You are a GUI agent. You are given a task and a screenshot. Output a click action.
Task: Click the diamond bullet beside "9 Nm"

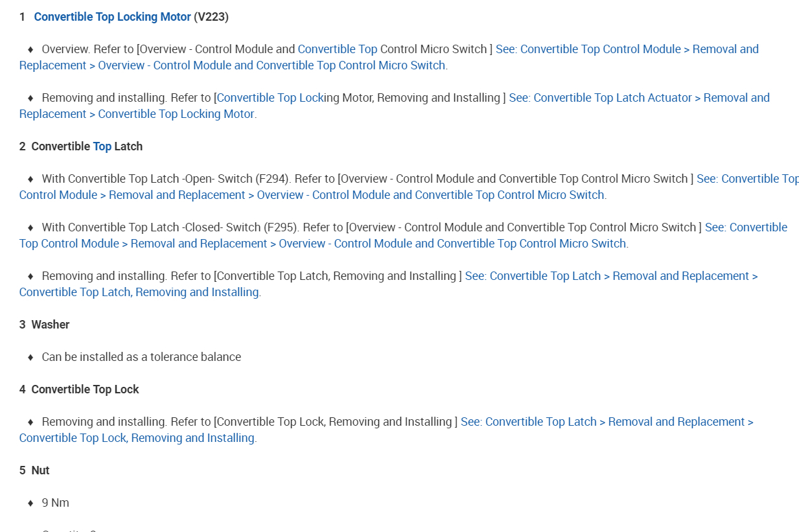30,503
